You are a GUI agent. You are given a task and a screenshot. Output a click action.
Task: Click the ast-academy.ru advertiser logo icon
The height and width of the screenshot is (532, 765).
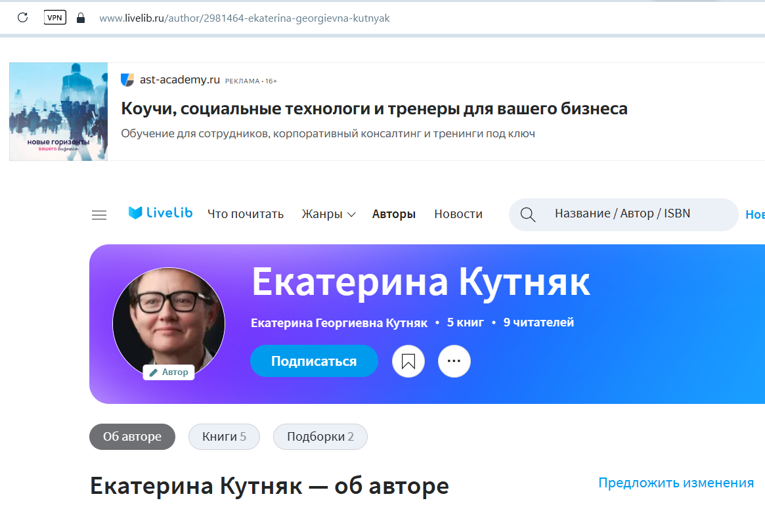tap(127, 79)
